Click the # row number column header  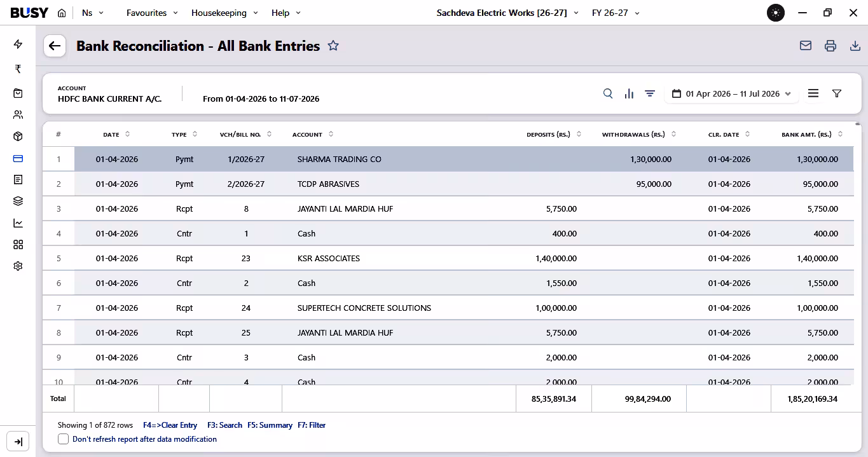point(59,134)
